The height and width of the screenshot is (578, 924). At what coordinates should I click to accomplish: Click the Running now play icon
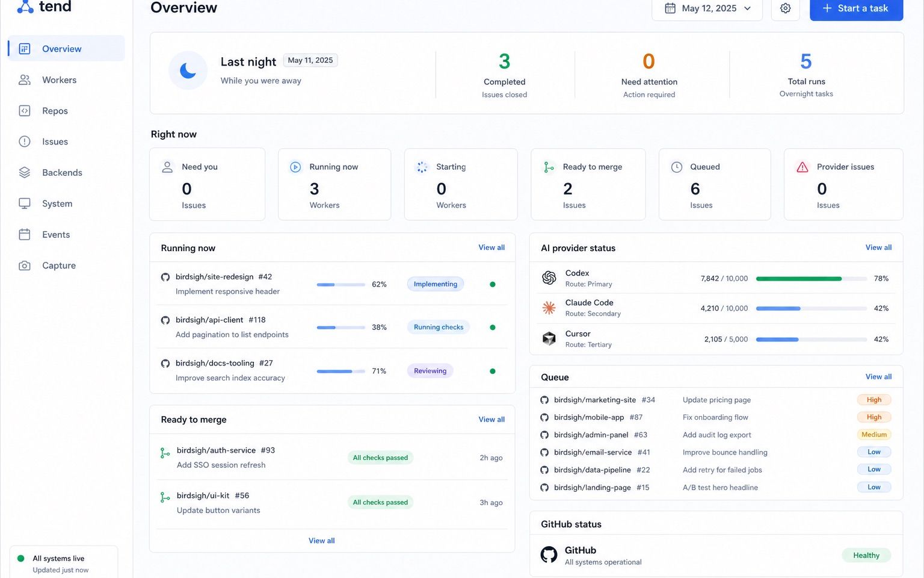(x=295, y=167)
